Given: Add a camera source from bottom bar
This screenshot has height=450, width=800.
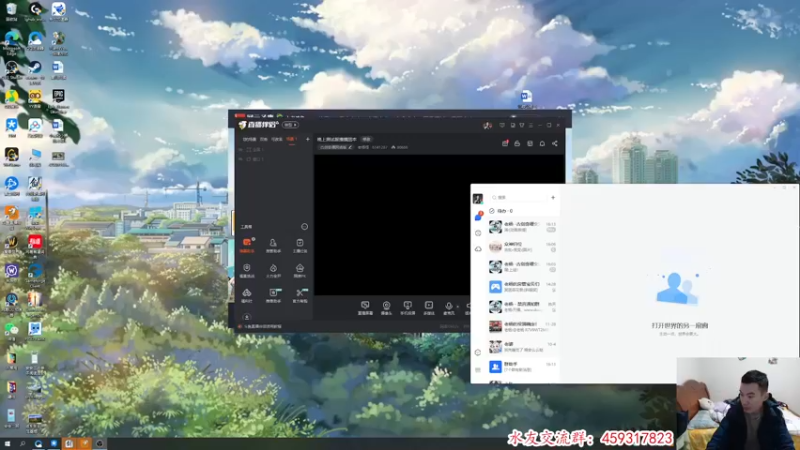Looking at the screenshot, I should pyautogui.click(x=386, y=308).
